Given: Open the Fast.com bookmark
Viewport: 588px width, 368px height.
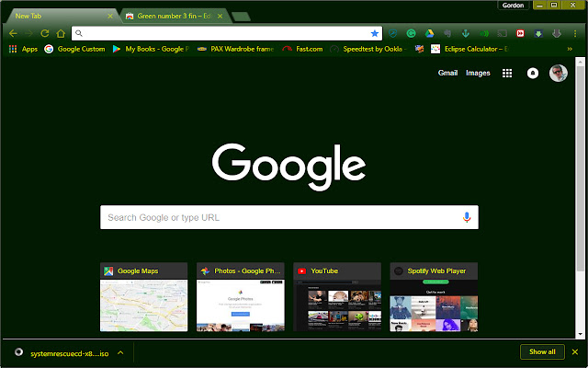Looking at the screenshot, I should (302, 49).
